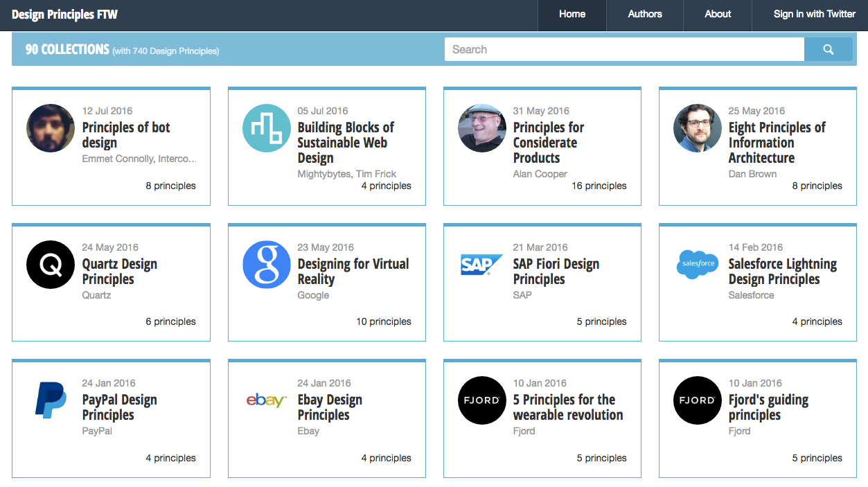
Task: Open Principles of bot design collection
Action: point(125,135)
